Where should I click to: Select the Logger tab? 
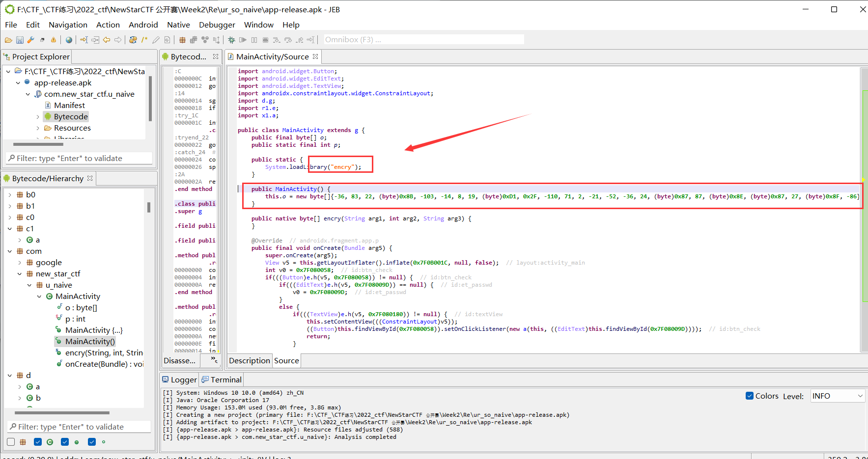point(180,379)
